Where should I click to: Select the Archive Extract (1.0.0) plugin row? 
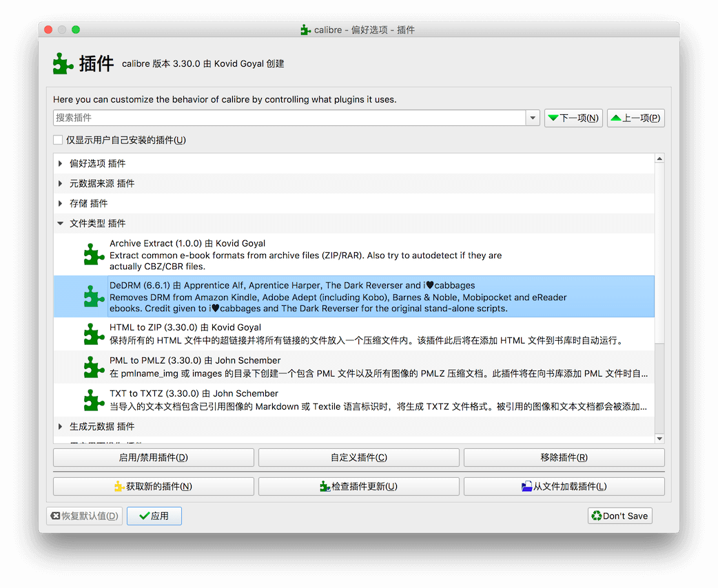click(x=354, y=255)
